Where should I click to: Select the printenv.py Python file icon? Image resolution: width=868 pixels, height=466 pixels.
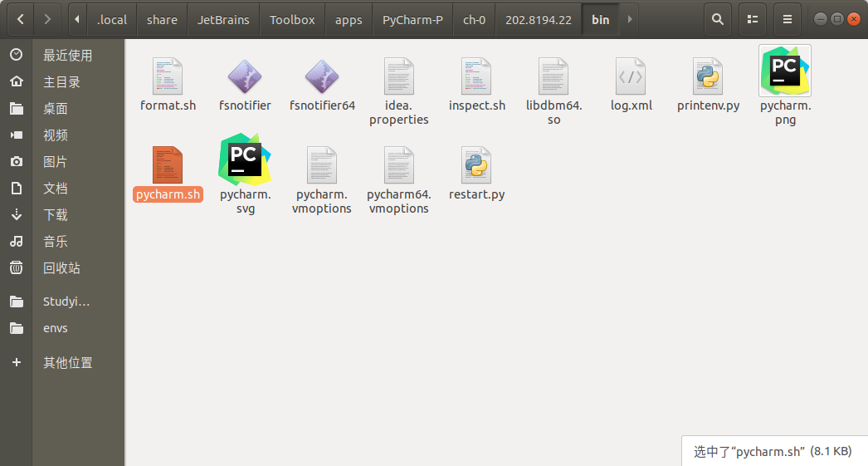pyautogui.click(x=708, y=76)
